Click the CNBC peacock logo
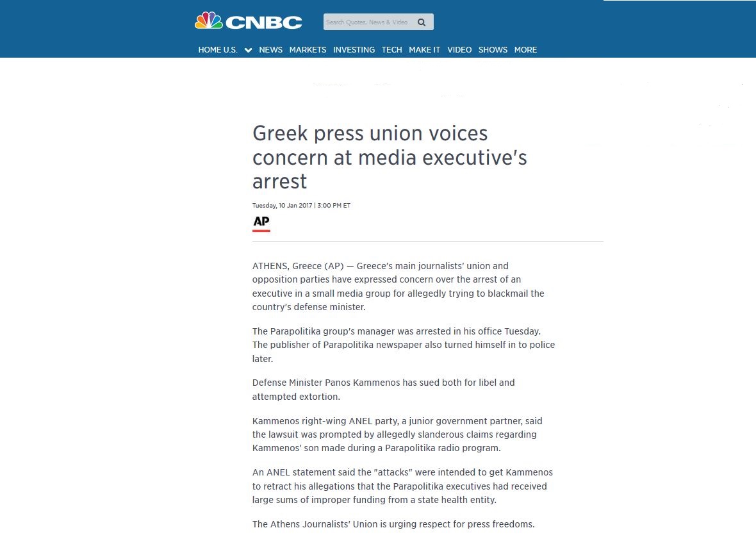Screen dimensions: 756x537 (x=209, y=21)
